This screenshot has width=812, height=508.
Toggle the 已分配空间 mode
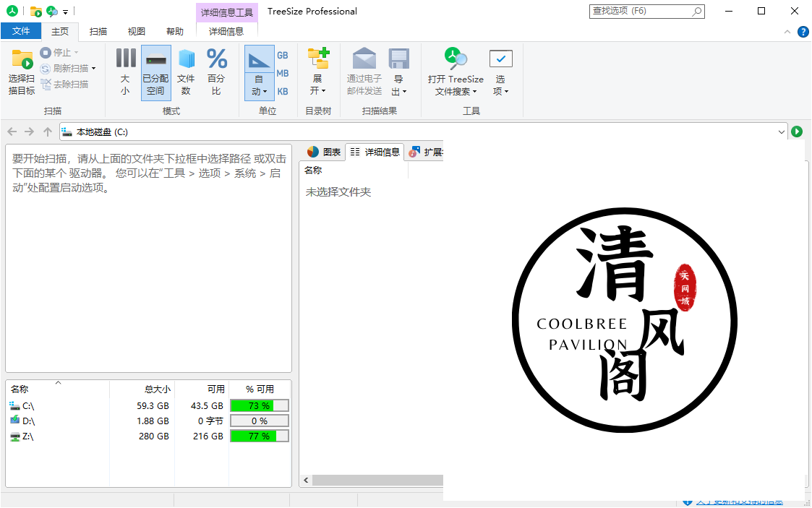[x=156, y=72]
